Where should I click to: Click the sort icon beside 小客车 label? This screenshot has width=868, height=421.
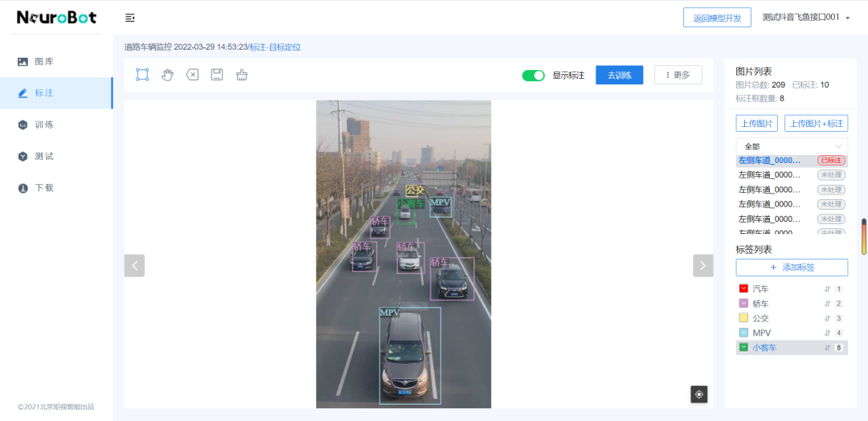tap(828, 348)
